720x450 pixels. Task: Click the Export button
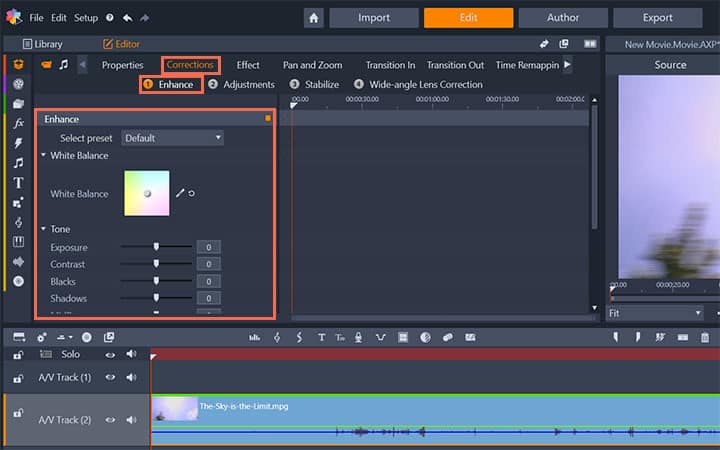658,18
